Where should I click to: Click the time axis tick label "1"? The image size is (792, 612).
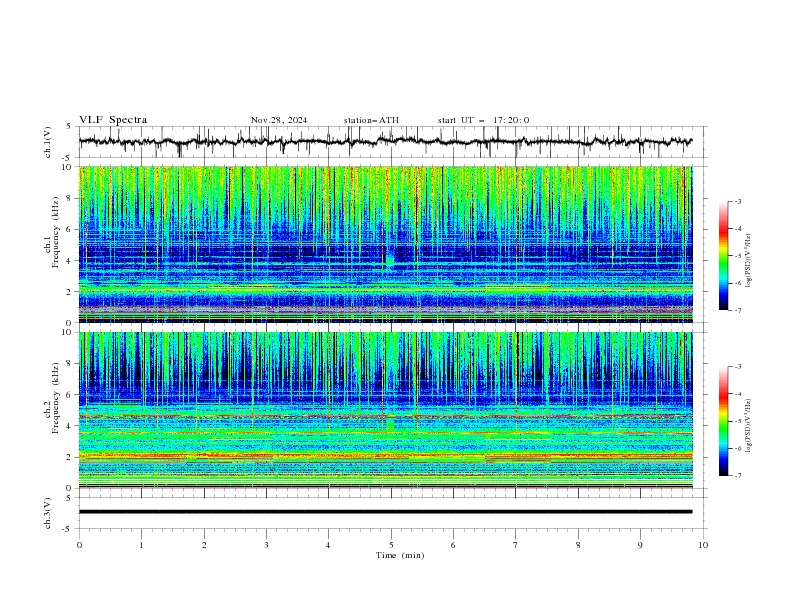click(x=141, y=545)
